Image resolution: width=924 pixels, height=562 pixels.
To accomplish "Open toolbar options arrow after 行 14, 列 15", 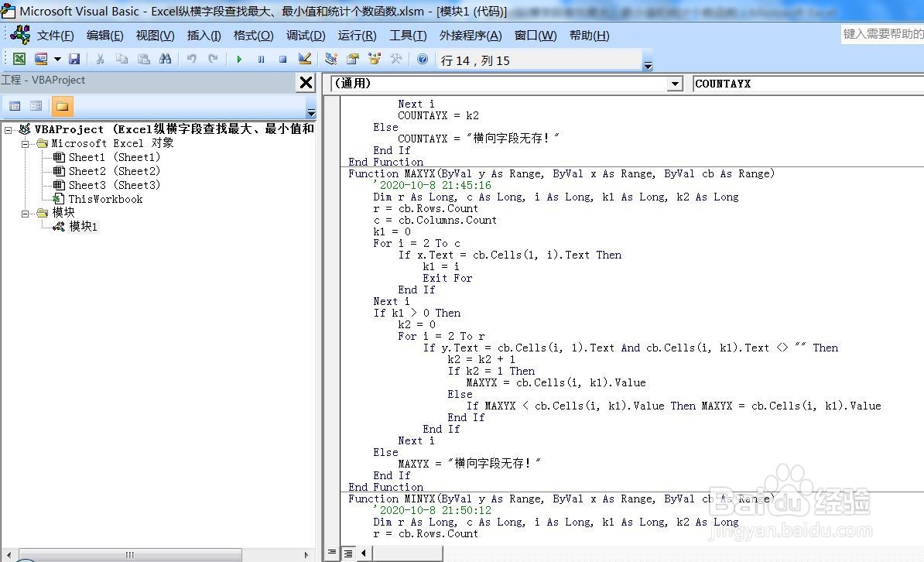I will 648,66.
